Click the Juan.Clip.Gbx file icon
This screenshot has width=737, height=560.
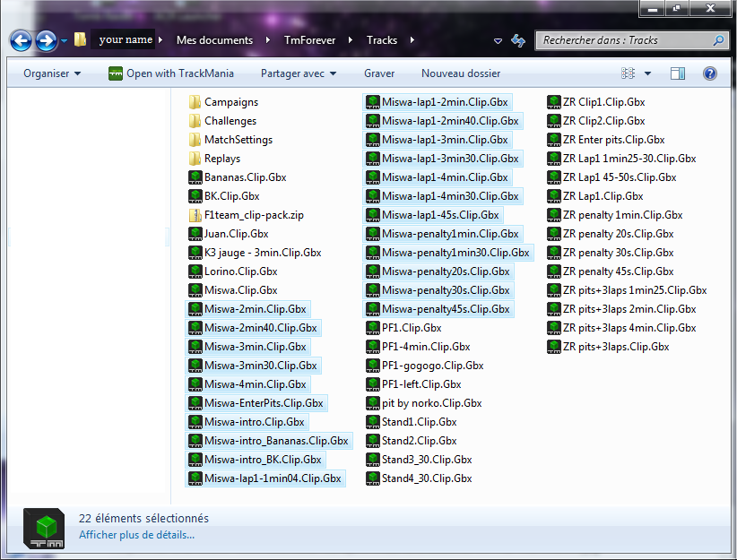pyautogui.click(x=195, y=234)
